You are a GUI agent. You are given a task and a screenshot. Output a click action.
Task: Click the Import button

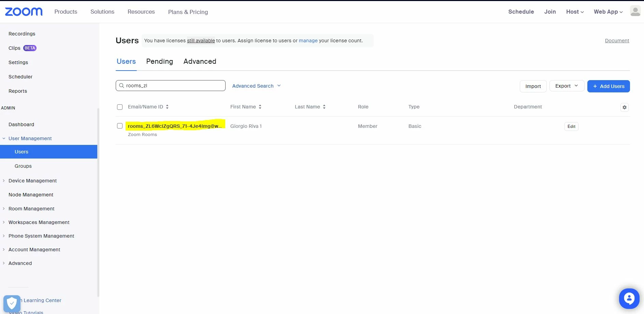(533, 86)
